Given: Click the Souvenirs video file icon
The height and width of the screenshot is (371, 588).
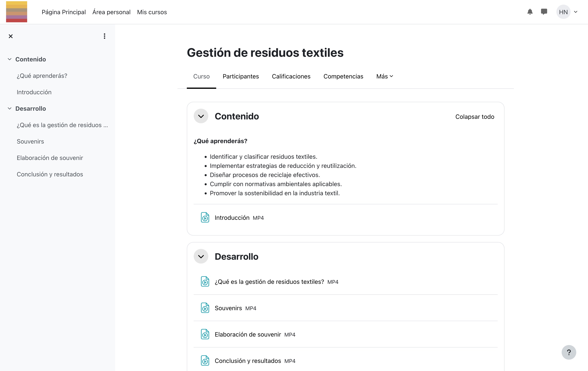Looking at the screenshot, I should click(205, 308).
